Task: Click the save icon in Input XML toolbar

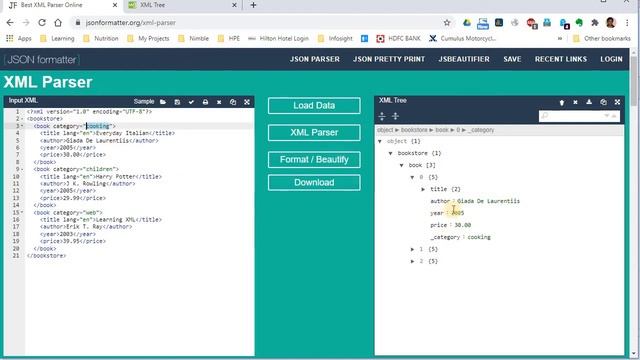Action: (x=177, y=102)
